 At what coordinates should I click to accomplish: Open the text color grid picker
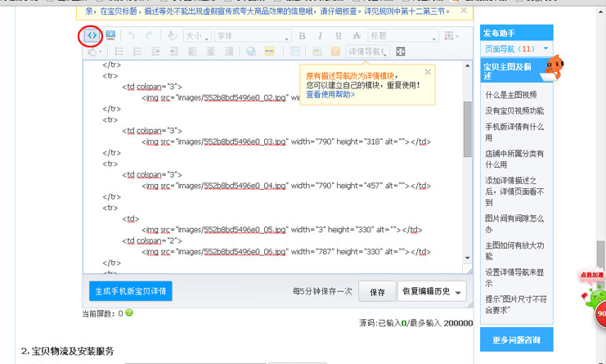451,36
